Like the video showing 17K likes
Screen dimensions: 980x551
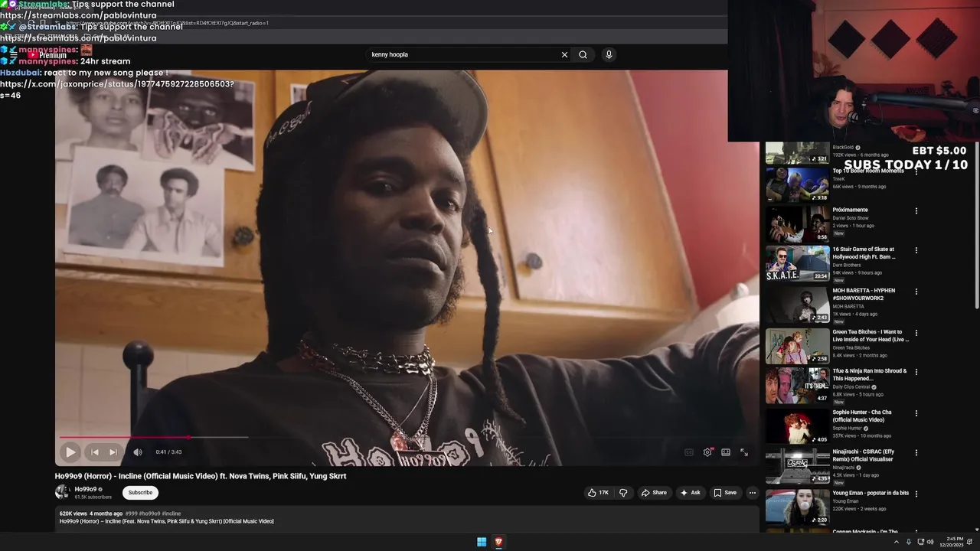pos(598,493)
